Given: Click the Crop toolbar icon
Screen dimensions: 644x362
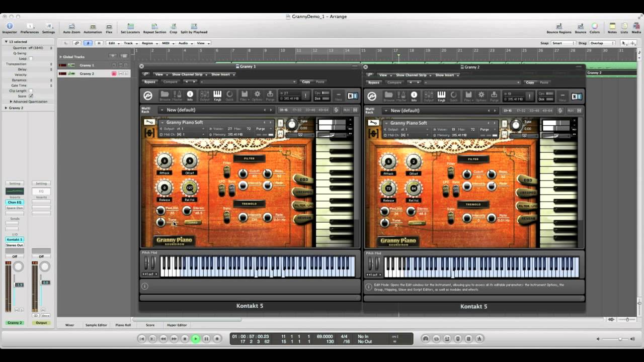Looking at the screenshot, I should point(173,28).
